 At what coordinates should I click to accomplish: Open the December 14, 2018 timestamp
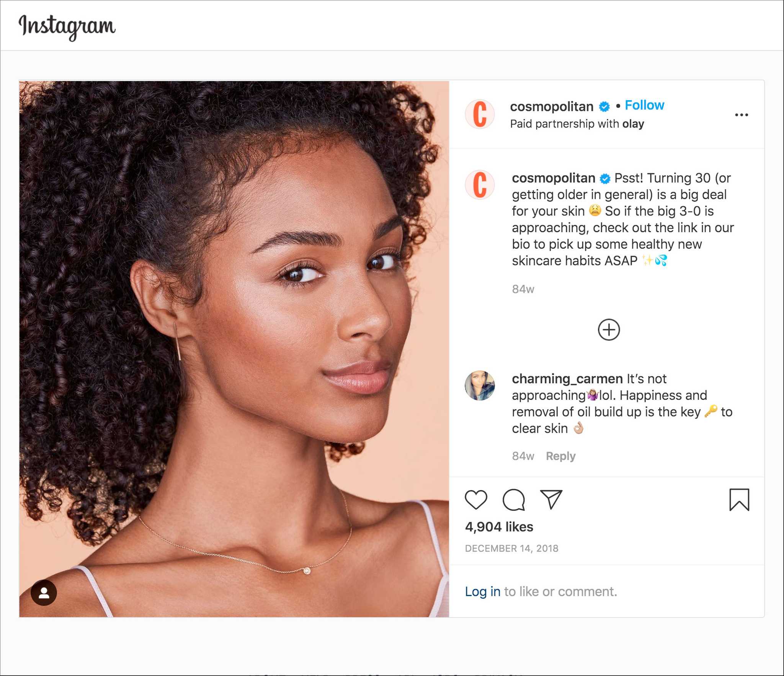[x=511, y=548]
